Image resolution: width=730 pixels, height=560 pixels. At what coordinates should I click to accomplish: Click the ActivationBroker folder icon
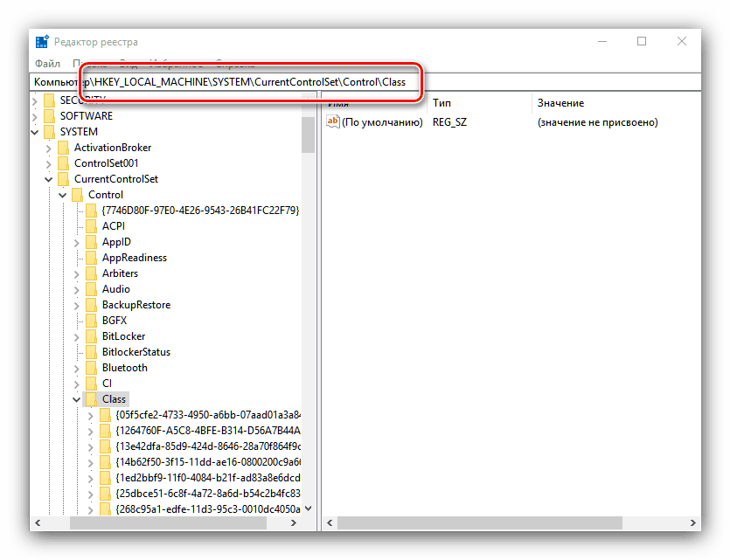(63, 148)
